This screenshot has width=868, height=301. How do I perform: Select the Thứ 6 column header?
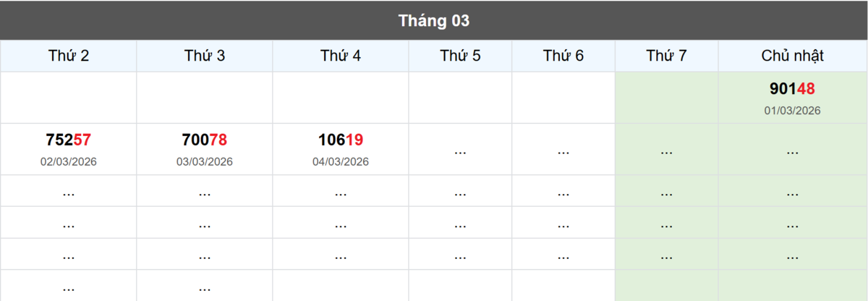pos(563,56)
